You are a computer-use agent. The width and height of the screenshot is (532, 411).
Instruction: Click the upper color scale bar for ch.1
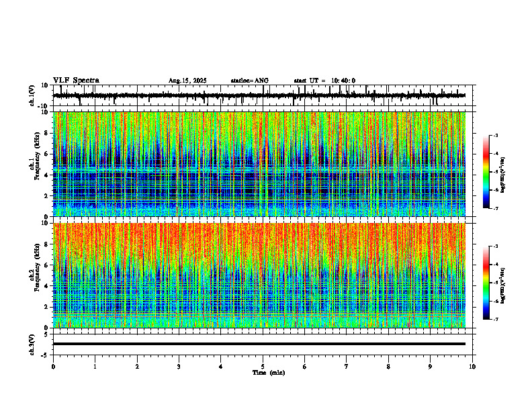(x=486, y=172)
